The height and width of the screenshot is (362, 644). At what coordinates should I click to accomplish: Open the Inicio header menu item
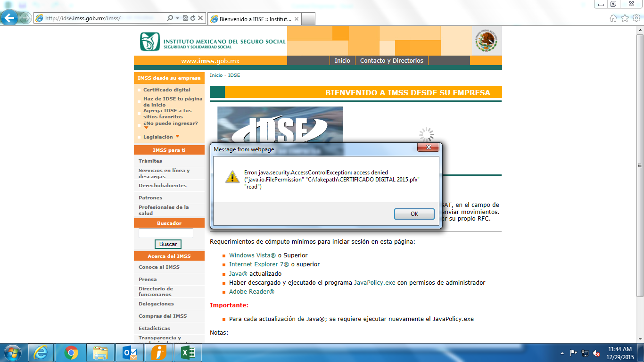[342, 60]
